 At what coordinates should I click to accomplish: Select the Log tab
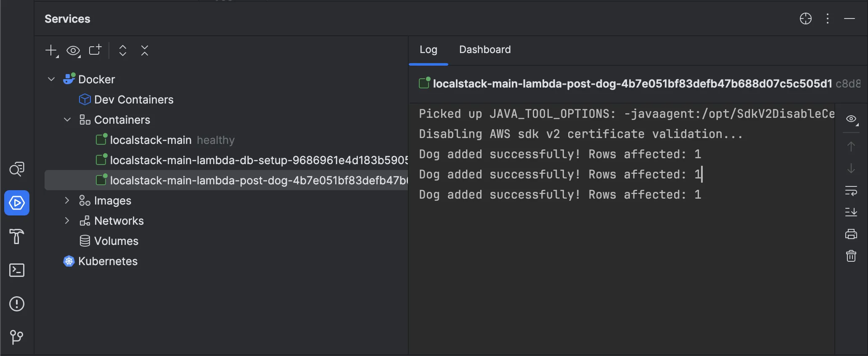click(x=428, y=50)
